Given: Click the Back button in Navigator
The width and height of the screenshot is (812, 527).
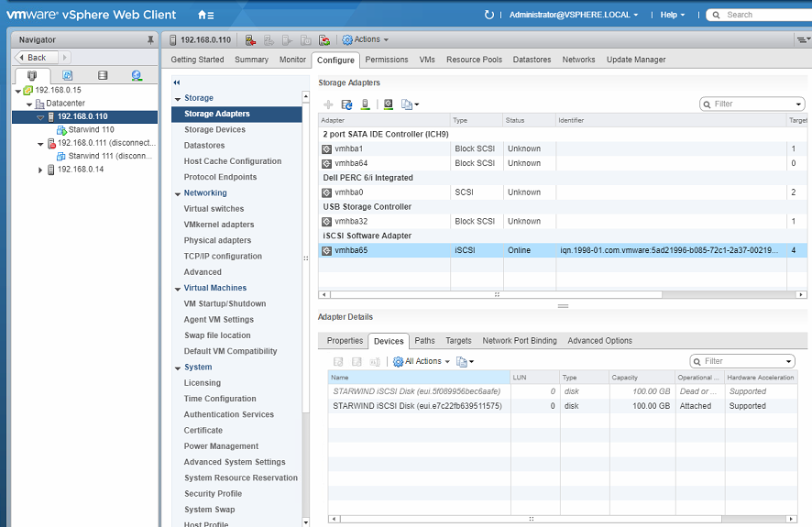Looking at the screenshot, I should [37, 58].
